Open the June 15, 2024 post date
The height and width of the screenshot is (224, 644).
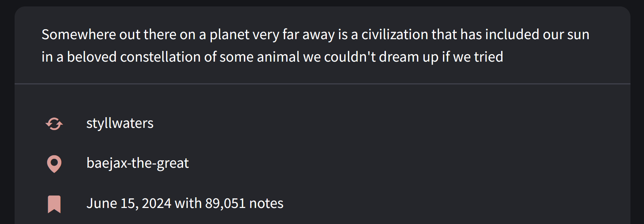point(129,203)
